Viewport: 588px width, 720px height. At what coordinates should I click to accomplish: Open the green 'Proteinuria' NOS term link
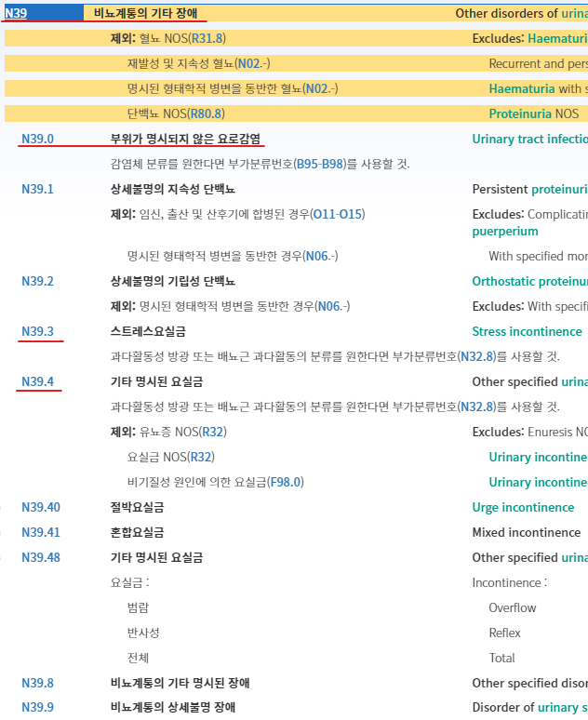[x=520, y=113]
